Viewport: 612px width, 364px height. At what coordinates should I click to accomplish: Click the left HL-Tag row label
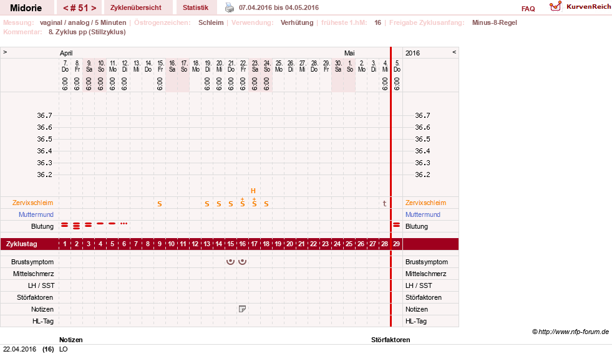[43, 321]
